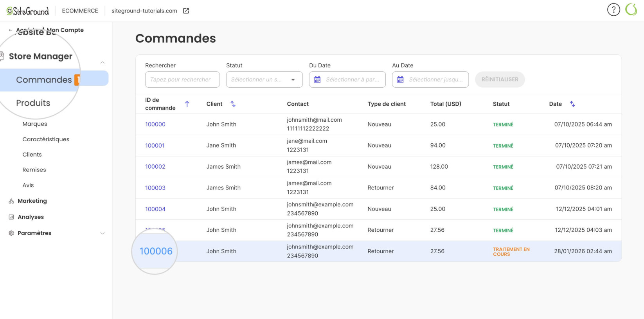The width and height of the screenshot is (644, 319).
Task: Open the help question mark icon
Action: (613, 9)
